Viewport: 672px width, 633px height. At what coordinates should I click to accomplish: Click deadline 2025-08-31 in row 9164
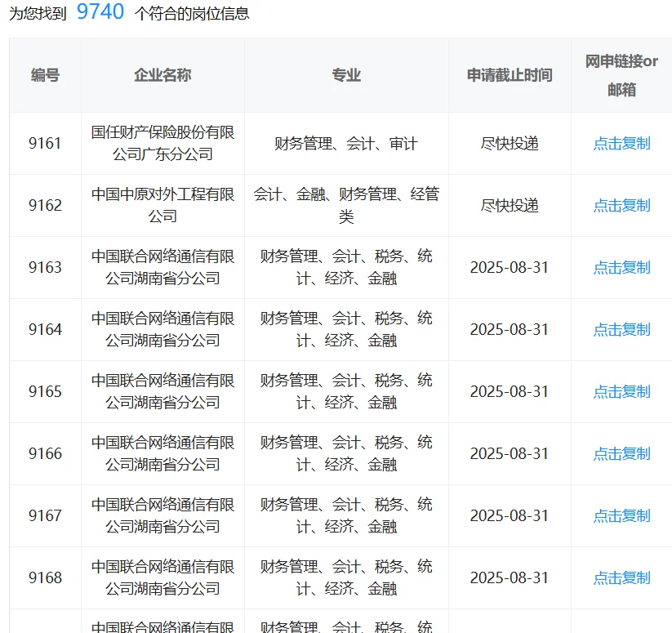pyautogui.click(x=510, y=330)
